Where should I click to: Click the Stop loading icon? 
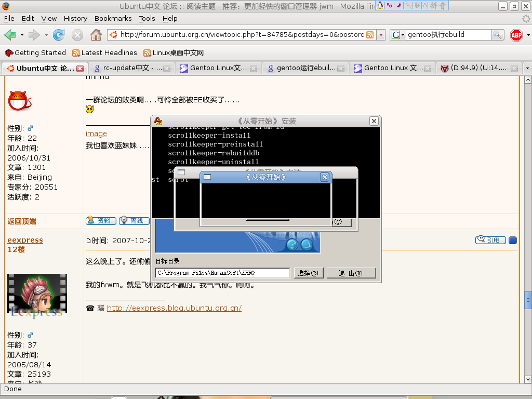click(x=77, y=35)
